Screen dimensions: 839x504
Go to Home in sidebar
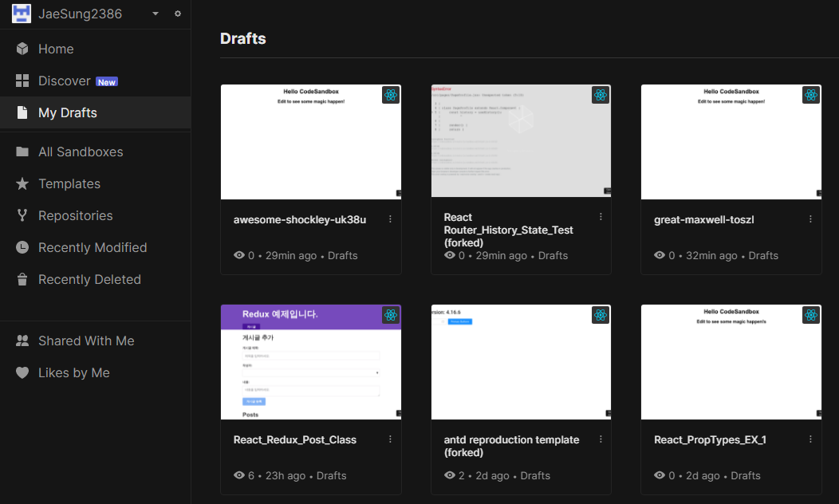(95, 49)
